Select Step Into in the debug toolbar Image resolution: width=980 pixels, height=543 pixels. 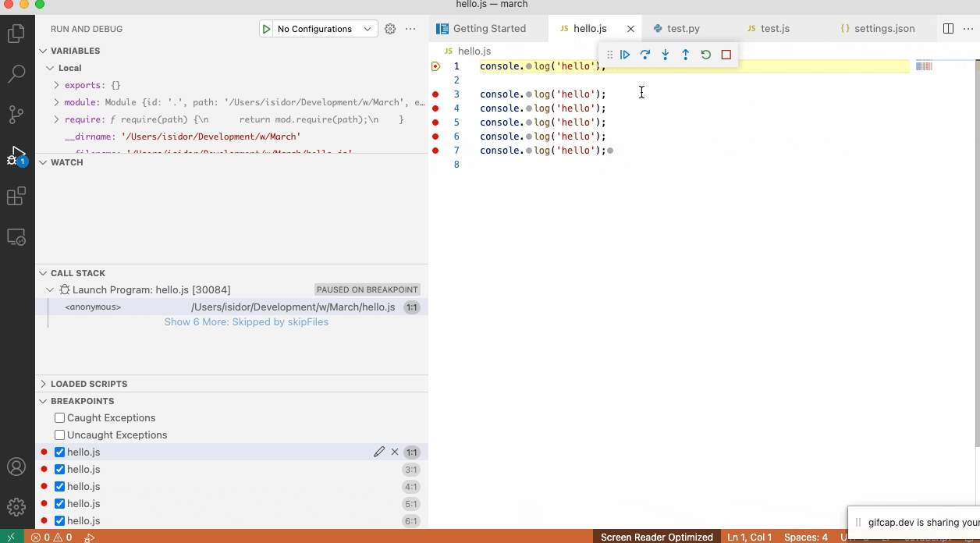tap(665, 54)
